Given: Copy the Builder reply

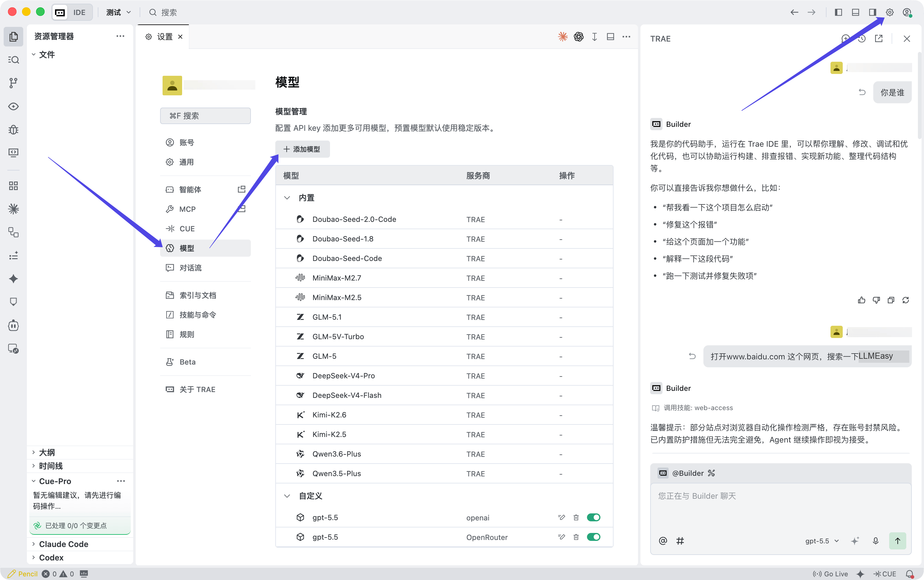Looking at the screenshot, I should coord(891,300).
